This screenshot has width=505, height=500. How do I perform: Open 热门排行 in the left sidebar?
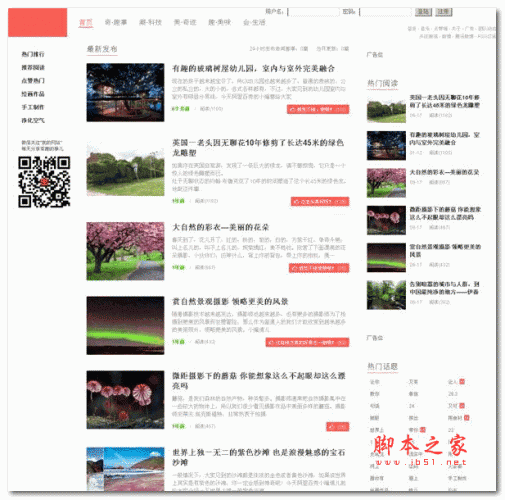pyautogui.click(x=33, y=54)
